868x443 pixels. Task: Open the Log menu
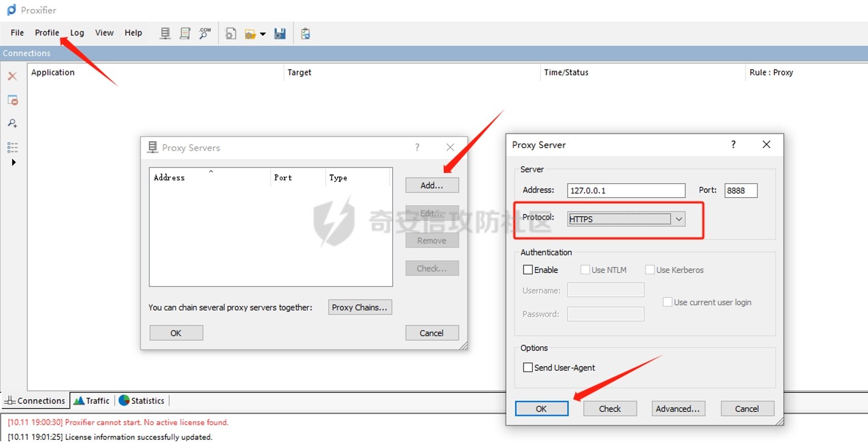77,33
